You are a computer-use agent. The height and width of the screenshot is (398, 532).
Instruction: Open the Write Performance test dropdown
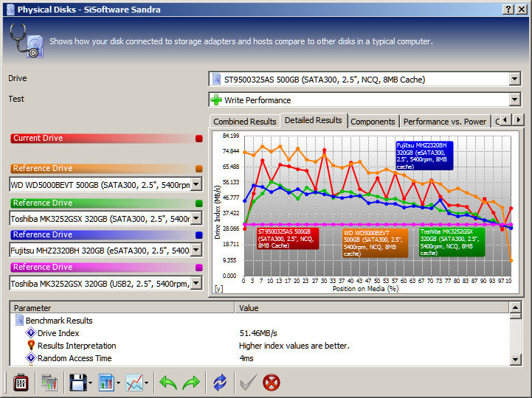[x=365, y=100]
